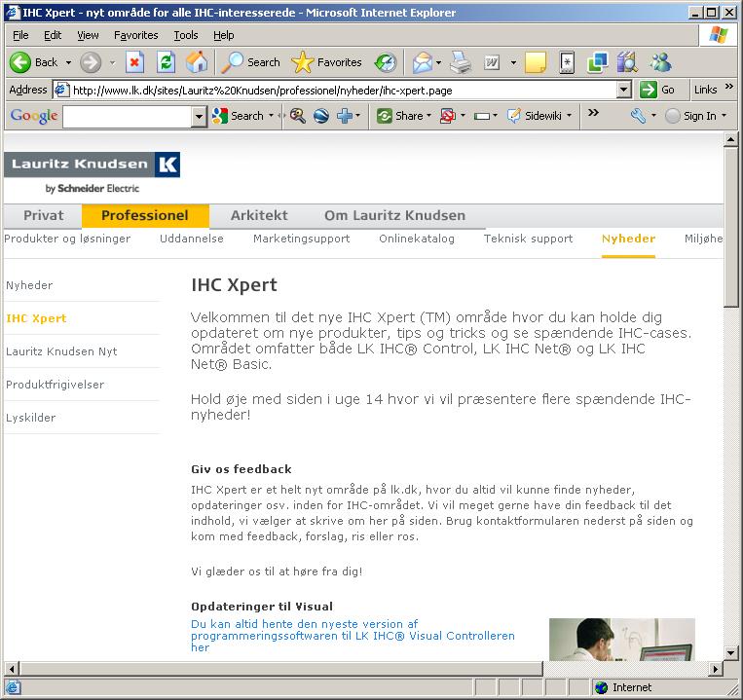
Task: Click the Google toolbar logo
Action: click(x=34, y=116)
